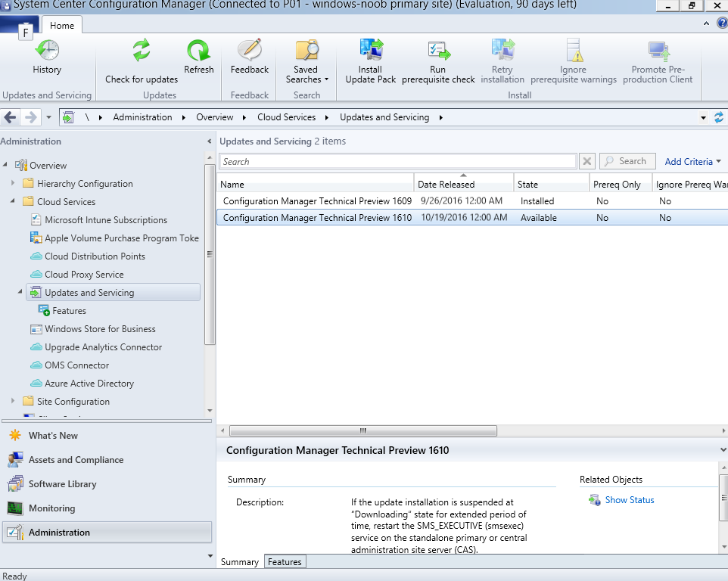The image size is (728, 581).
Task: Select Microsoft Intune Subscriptions in the tree
Action: 106,220
